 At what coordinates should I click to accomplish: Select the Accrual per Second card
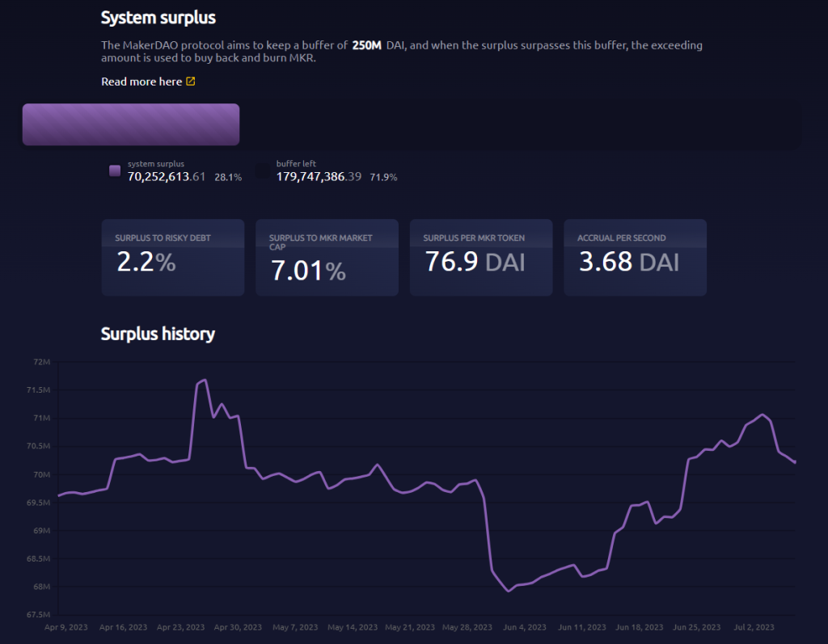636,258
